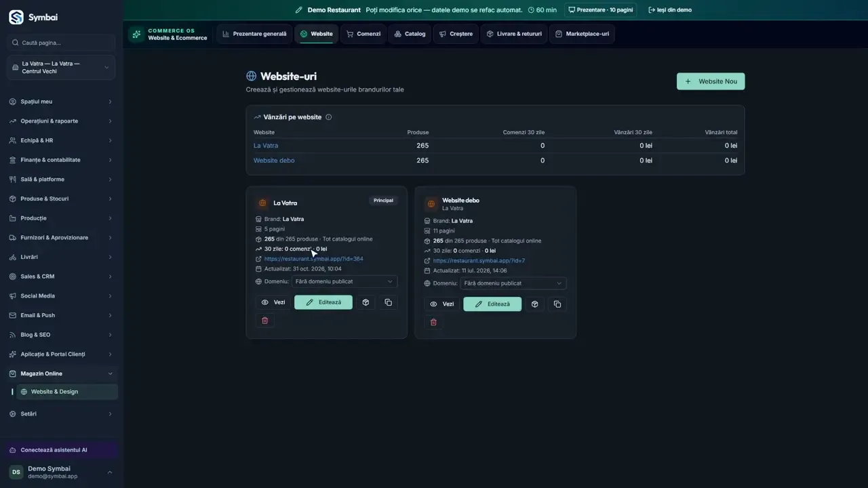Open the Marketplace-uri tab

click(x=582, y=34)
